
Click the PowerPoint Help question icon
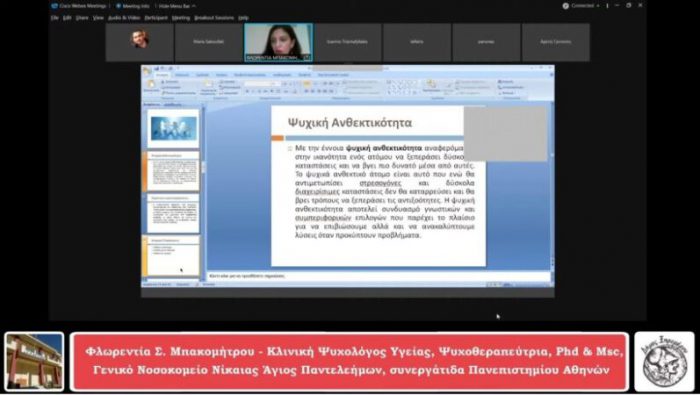click(551, 75)
